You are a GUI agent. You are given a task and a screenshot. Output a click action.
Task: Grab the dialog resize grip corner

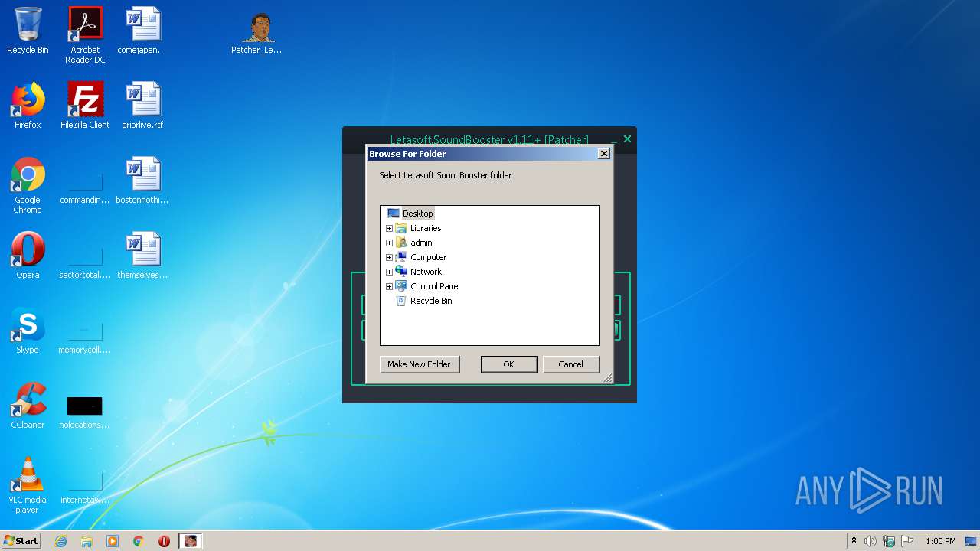[x=608, y=378]
